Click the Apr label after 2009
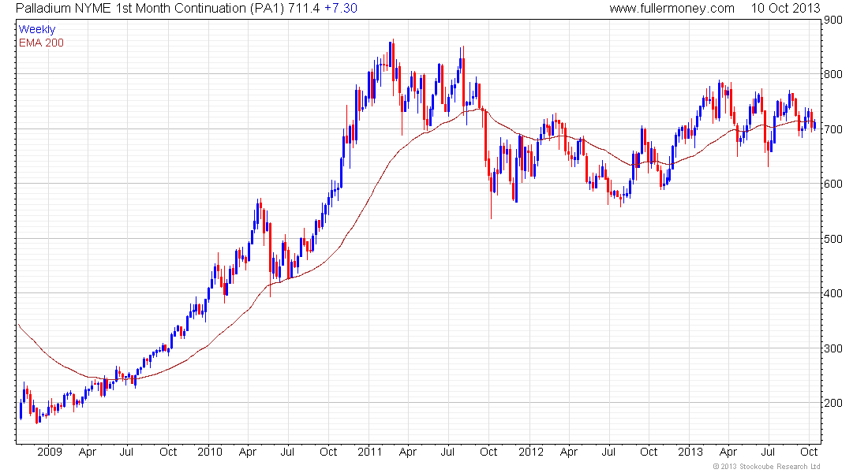The height and width of the screenshot is (473, 868). [88, 452]
